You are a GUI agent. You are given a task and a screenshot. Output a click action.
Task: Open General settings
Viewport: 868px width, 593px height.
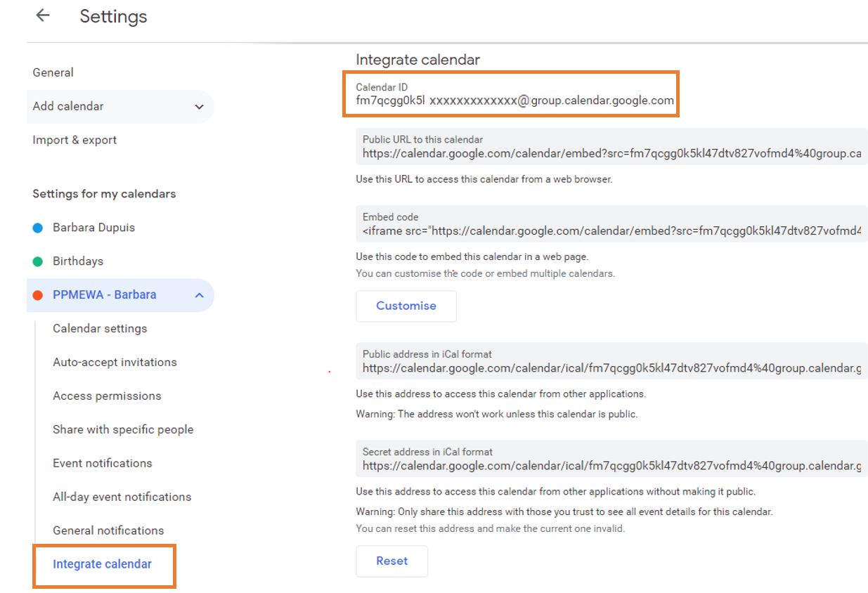click(53, 72)
